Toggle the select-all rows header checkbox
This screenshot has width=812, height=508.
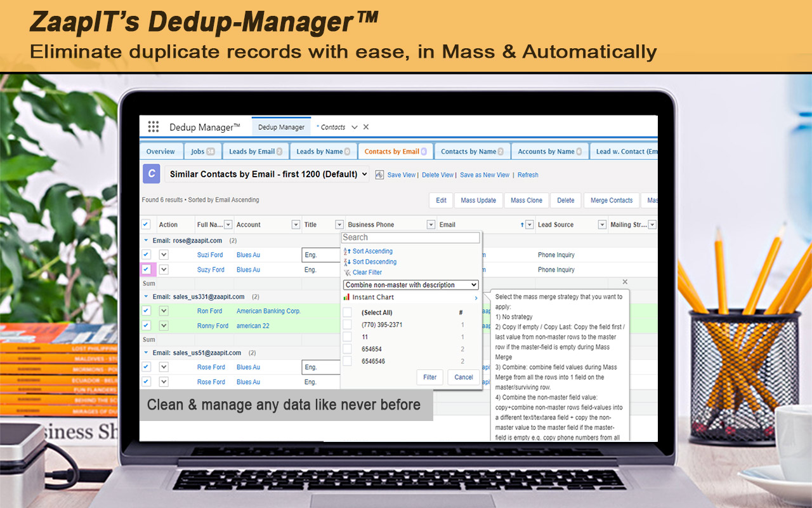146,224
